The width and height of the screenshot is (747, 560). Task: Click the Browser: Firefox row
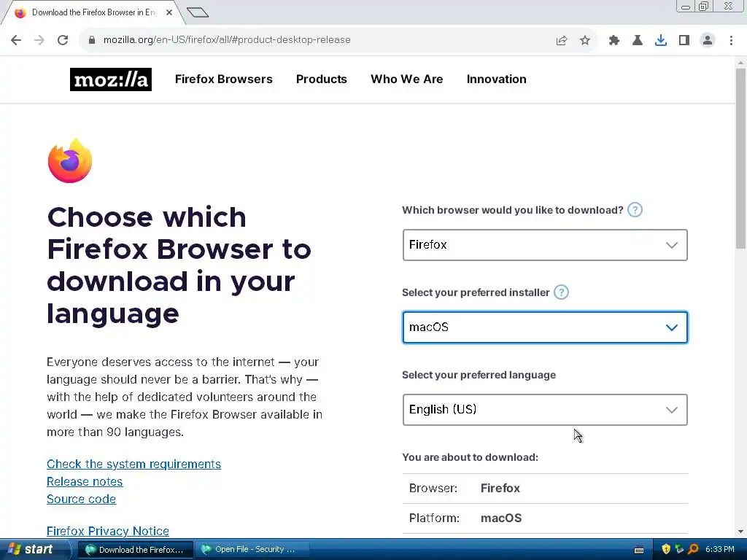point(546,488)
